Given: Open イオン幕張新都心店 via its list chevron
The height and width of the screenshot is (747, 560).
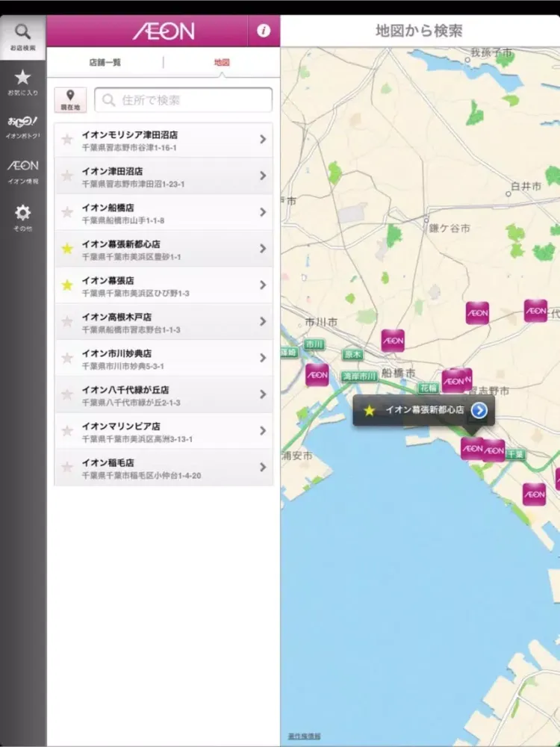Looking at the screenshot, I should point(263,249).
